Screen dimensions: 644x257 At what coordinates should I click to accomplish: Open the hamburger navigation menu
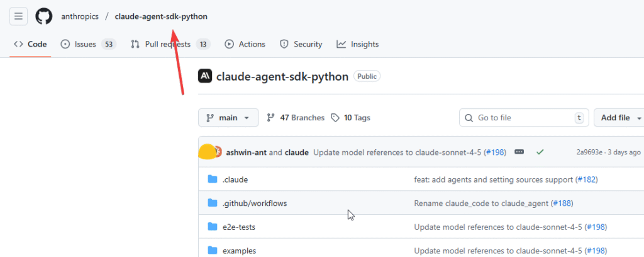click(18, 16)
